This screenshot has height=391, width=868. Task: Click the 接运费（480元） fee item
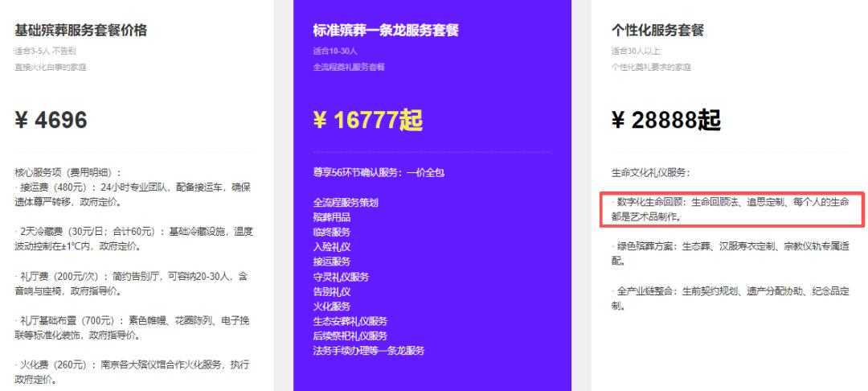(x=133, y=195)
